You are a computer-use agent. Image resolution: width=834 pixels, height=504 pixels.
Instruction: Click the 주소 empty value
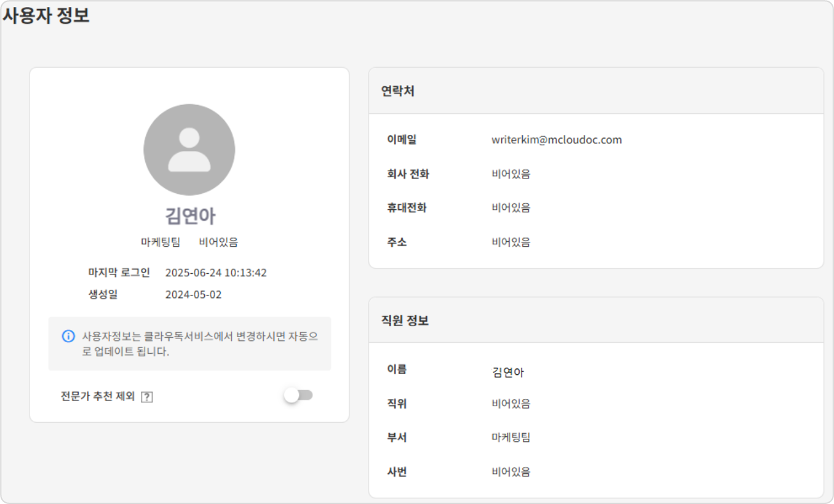pyautogui.click(x=510, y=242)
